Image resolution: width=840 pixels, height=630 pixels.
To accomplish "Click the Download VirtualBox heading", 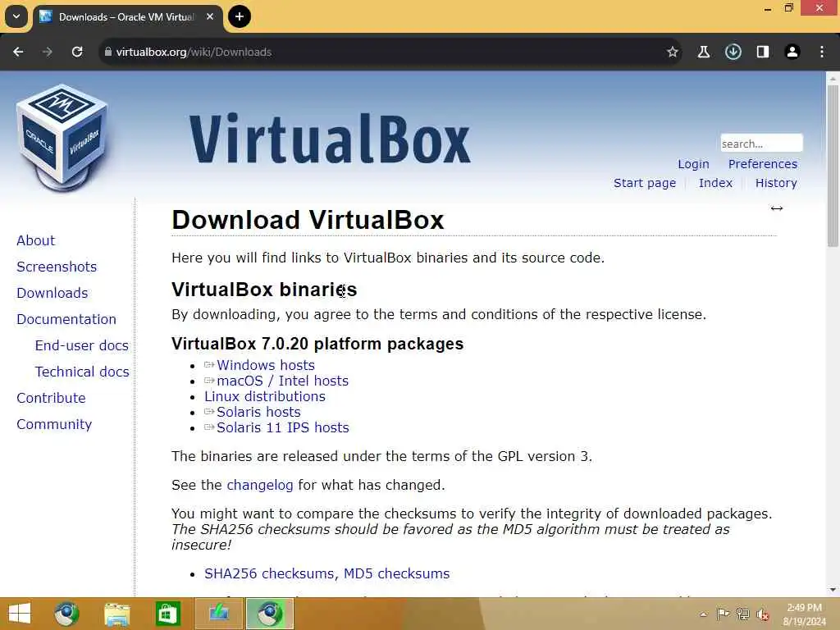I will 308,220.
